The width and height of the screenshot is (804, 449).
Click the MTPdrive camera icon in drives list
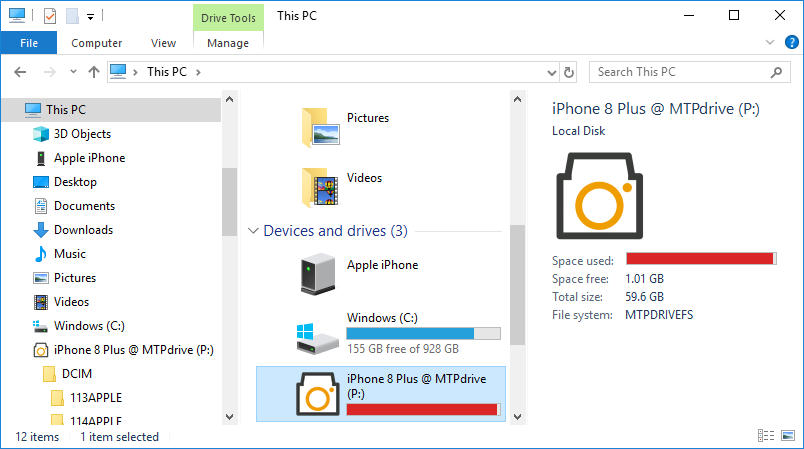(x=318, y=391)
